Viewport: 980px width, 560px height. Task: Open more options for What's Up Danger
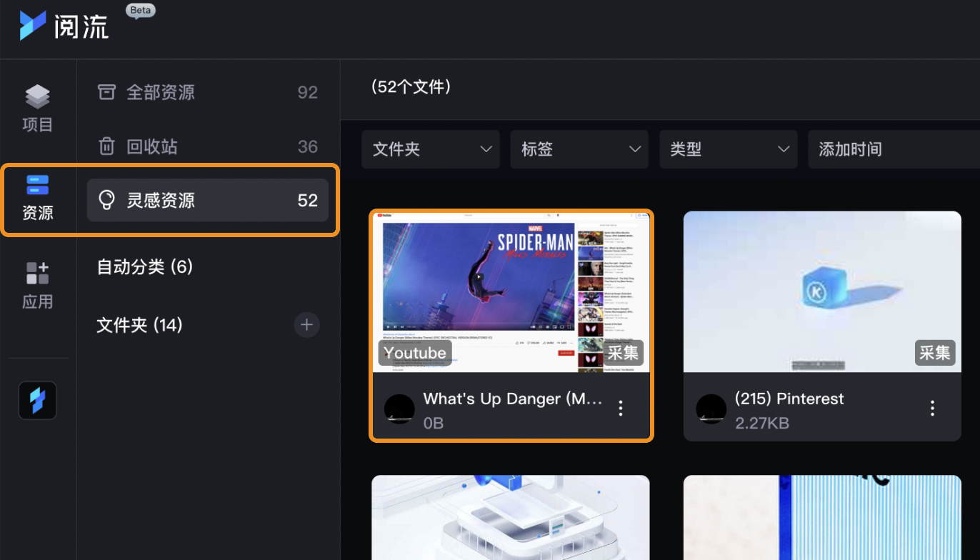(621, 408)
